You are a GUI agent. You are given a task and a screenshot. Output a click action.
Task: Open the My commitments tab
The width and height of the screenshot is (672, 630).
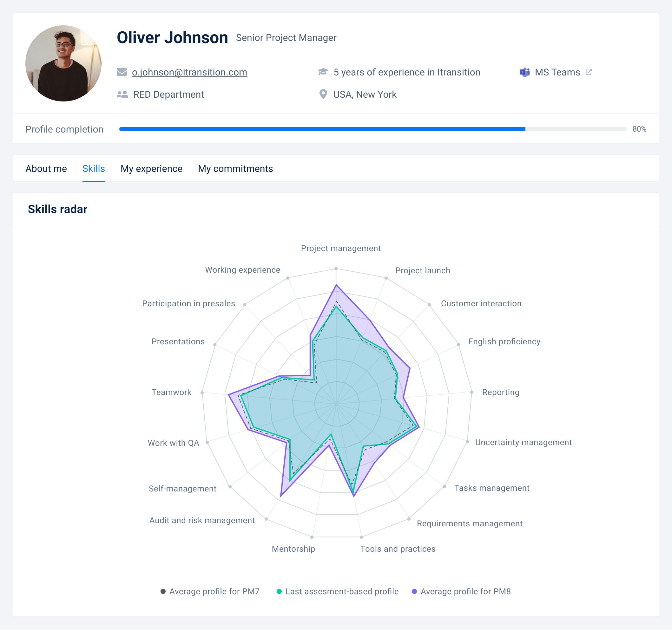click(x=236, y=169)
